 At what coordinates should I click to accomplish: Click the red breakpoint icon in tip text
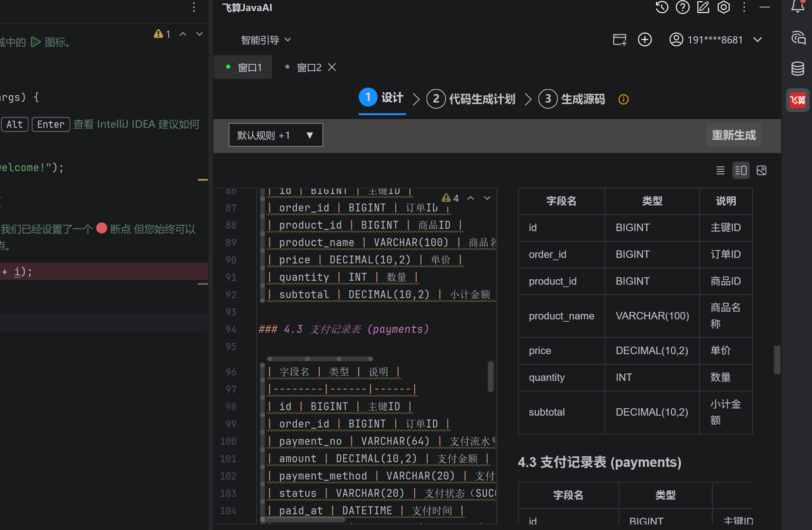click(101, 229)
